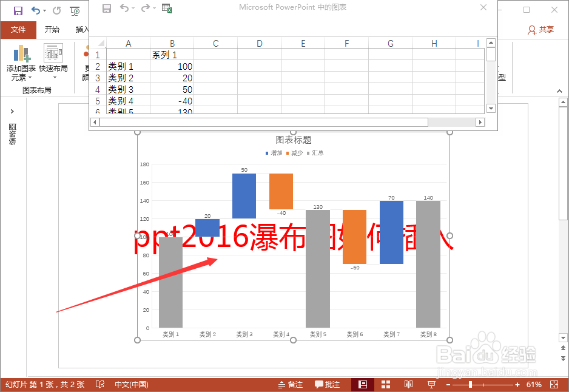Select the gray 类别 8 bar labeled 140
Viewport: 569px width, 392px height.
pyautogui.click(x=428, y=264)
